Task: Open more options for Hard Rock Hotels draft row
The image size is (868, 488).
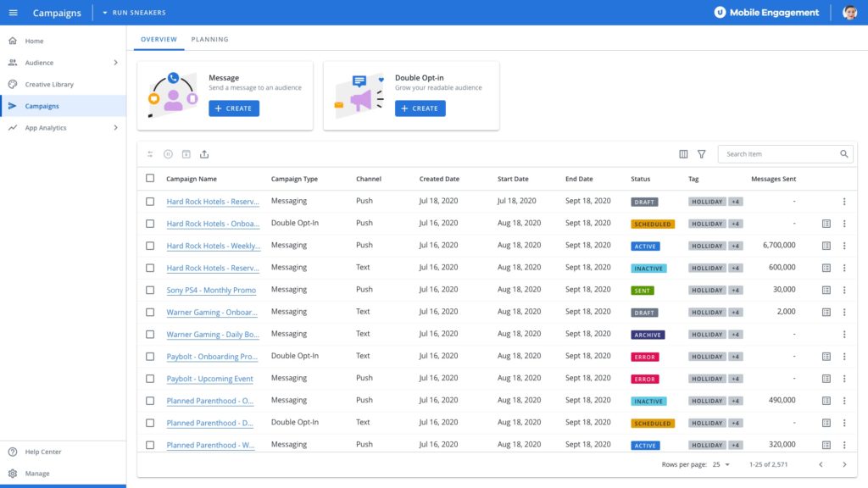Action: click(x=844, y=202)
